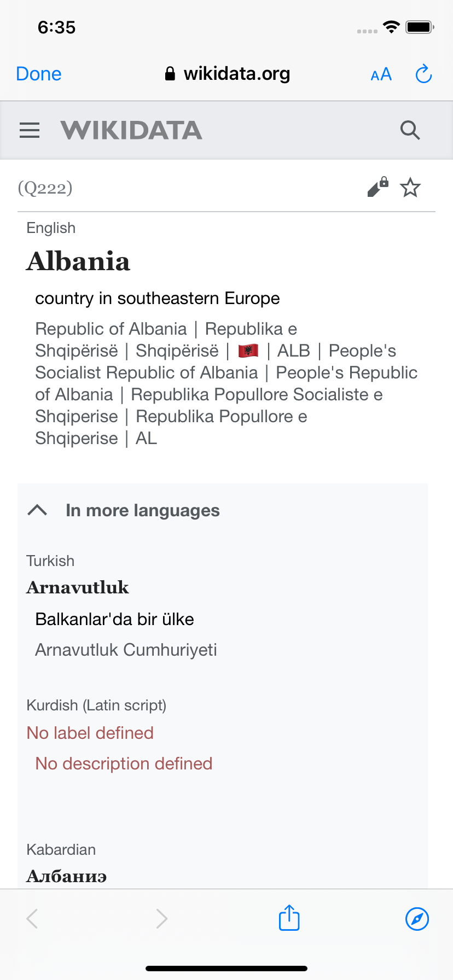
Task: Tap the wikidata.org address bar
Action: 227,73
